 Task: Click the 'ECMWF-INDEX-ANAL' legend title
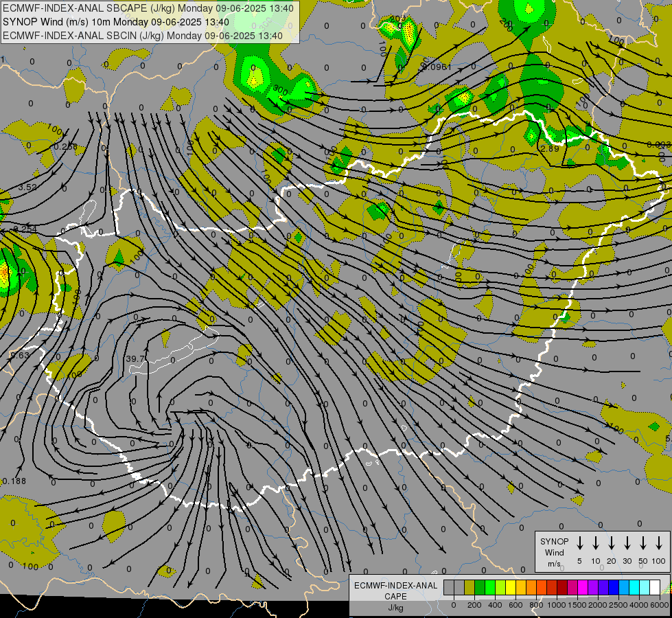pos(395,586)
